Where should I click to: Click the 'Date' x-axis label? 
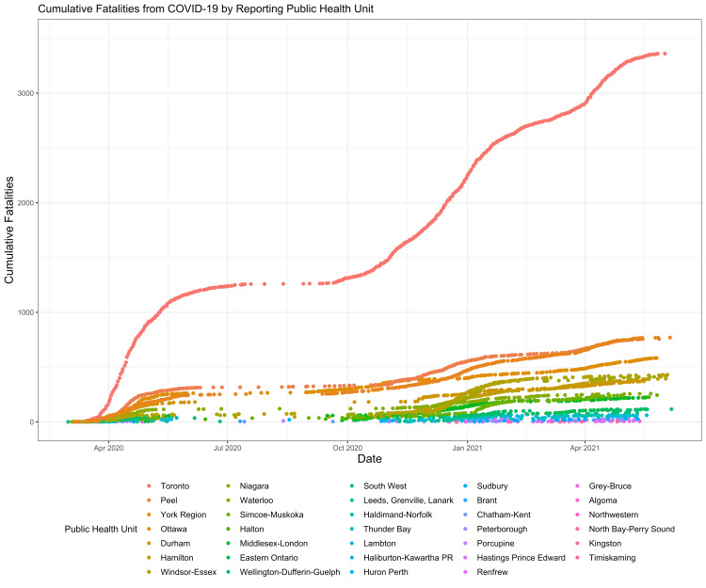(x=369, y=459)
